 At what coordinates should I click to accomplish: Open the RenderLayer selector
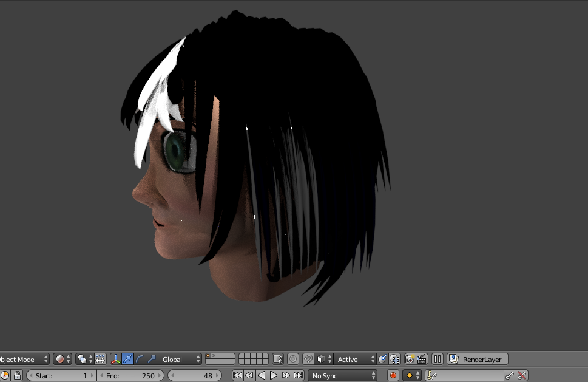tap(478, 359)
